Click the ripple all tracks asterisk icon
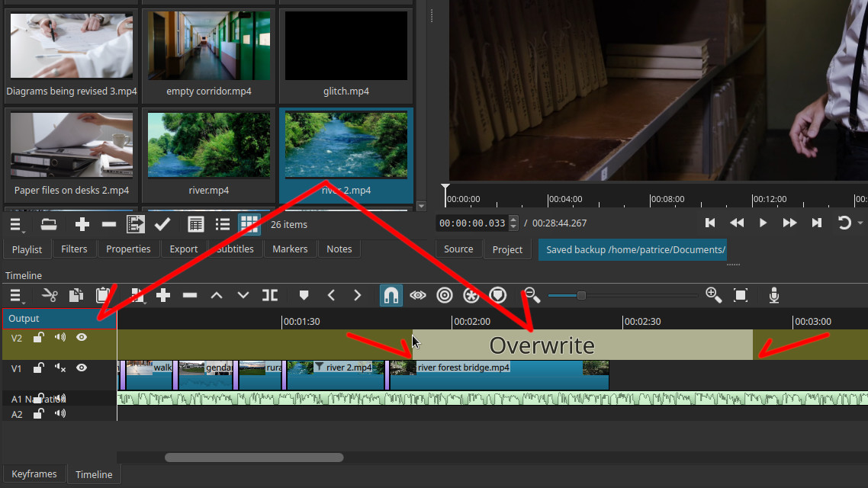 (471, 295)
